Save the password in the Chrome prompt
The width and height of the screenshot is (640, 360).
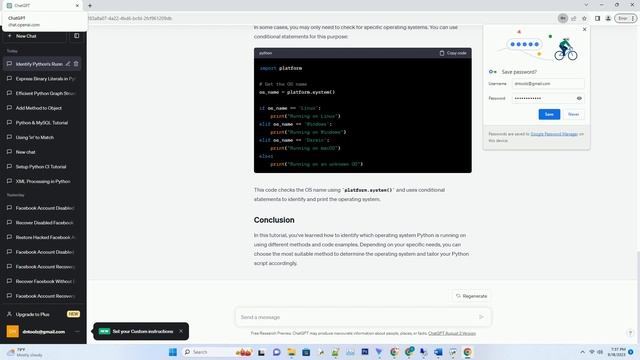pos(549,114)
